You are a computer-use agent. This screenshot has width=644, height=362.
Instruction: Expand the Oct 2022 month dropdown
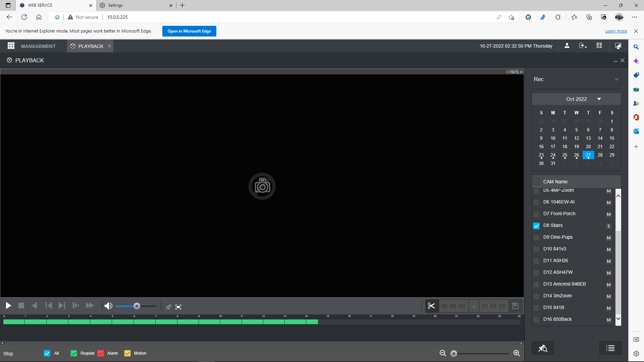(599, 99)
